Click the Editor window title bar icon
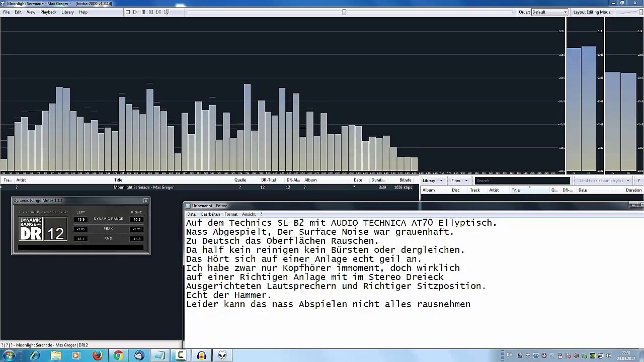The height and width of the screenshot is (362, 644). [x=188, y=206]
